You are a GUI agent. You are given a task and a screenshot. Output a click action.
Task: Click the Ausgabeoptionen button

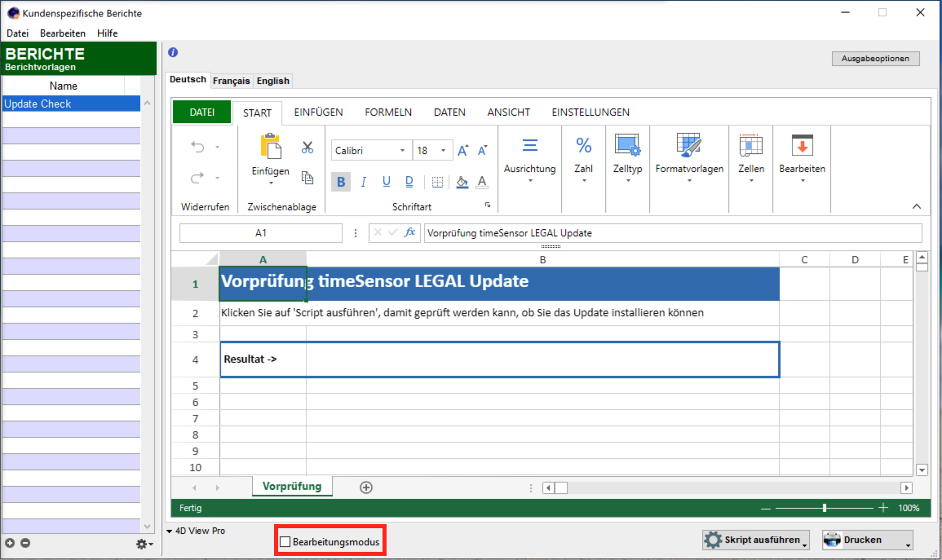tap(875, 58)
